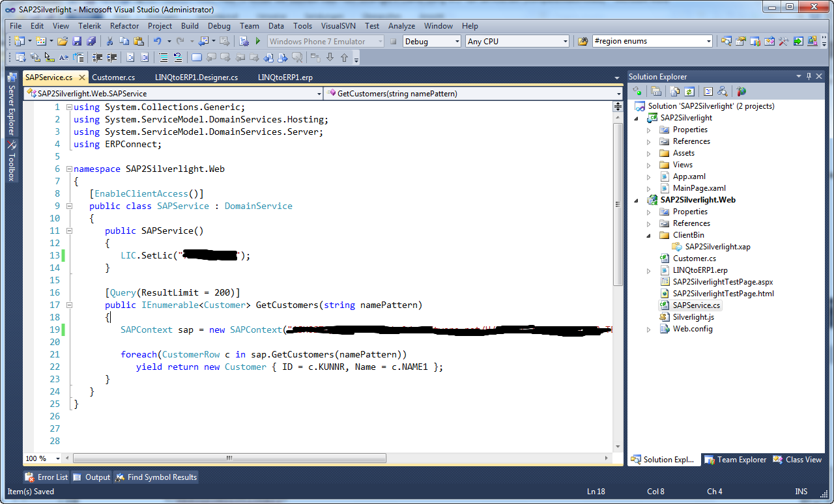Switch to the LINQtoERP1.Designer.cs tab
The width and height of the screenshot is (834, 504).
click(x=196, y=77)
